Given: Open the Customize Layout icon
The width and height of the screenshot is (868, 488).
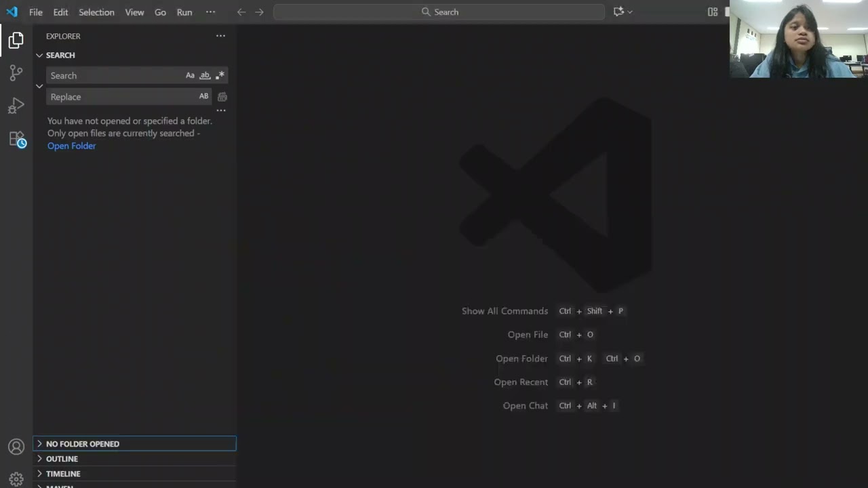Looking at the screenshot, I should coord(713,12).
